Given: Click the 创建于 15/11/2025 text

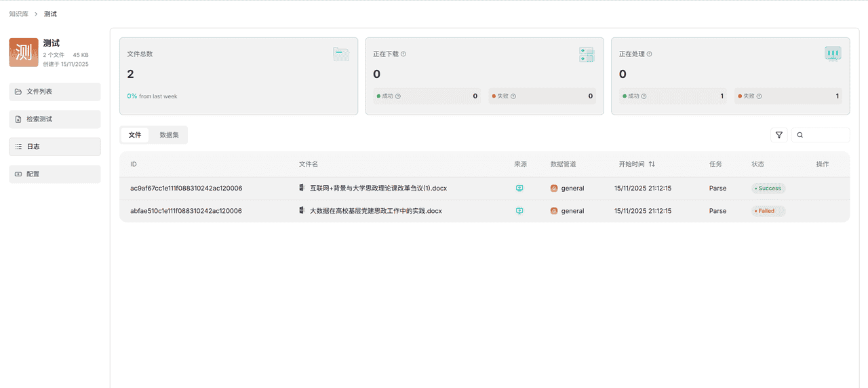Looking at the screenshot, I should [66, 64].
